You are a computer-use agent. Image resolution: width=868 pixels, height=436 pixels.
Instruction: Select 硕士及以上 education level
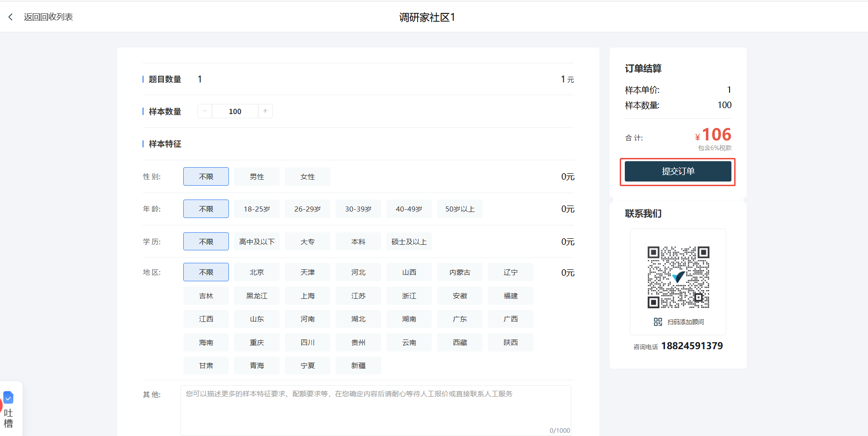(409, 242)
